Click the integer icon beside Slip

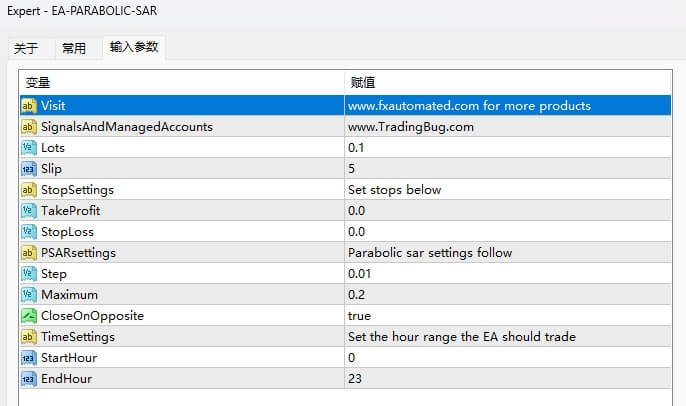(x=28, y=169)
